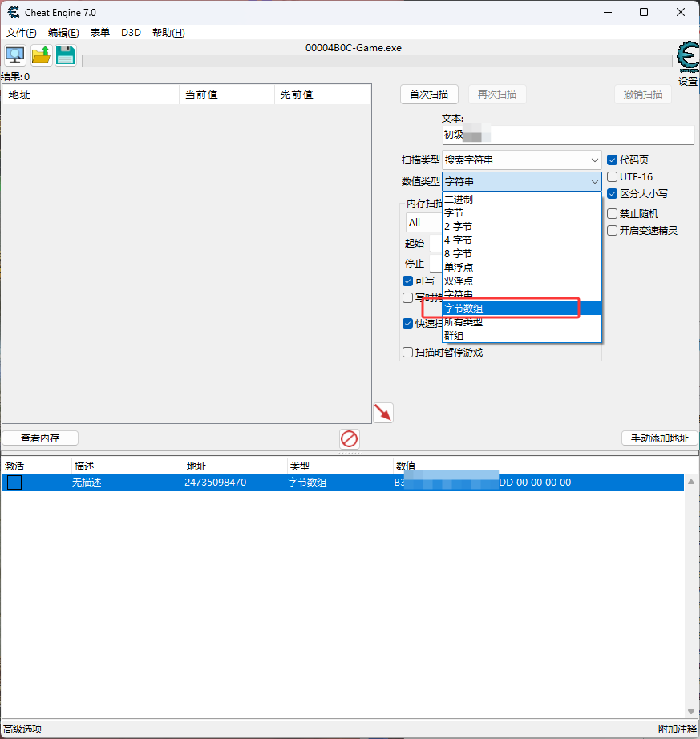Click 字节数组 type cell in address row
Viewport: 700px width, 739px height.
tap(307, 483)
